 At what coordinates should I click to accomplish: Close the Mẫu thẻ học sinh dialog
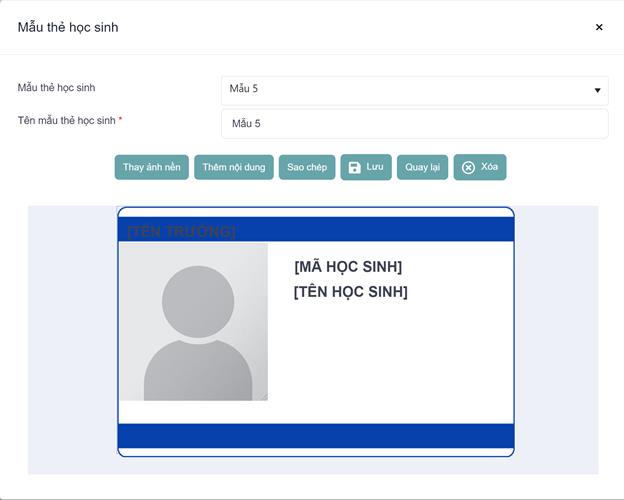click(599, 27)
